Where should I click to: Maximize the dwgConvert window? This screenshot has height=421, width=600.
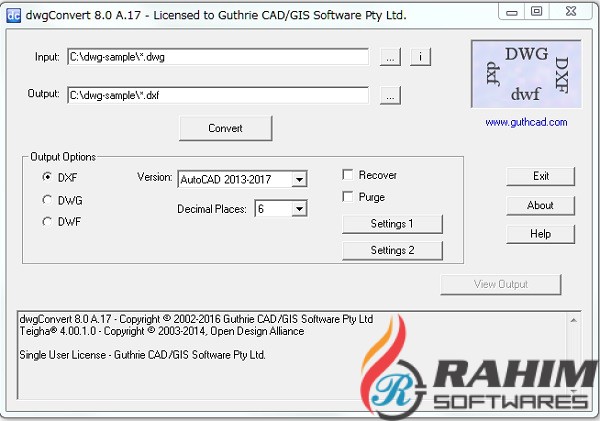(536, 12)
